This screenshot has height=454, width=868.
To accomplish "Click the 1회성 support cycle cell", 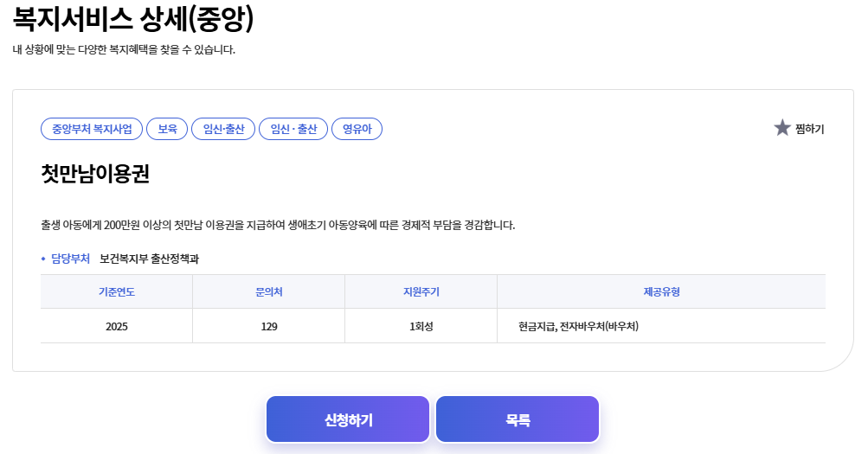I will pos(421,326).
